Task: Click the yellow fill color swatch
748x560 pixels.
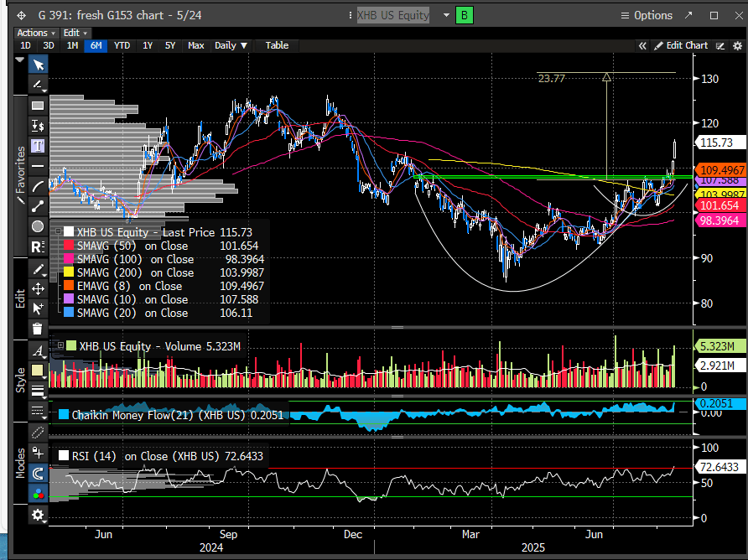Action: [x=38, y=370]
